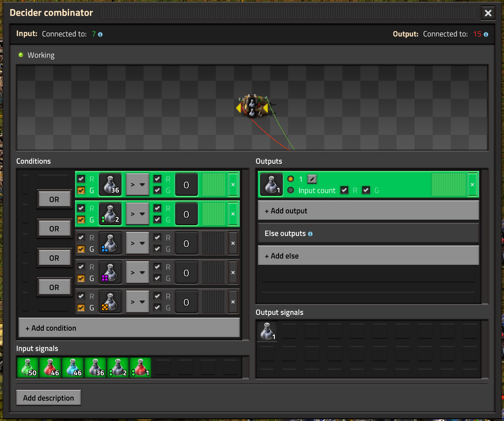Toggle green wire checkbox left of first condition signal
The image size is (504, 421).
point(81,190)
